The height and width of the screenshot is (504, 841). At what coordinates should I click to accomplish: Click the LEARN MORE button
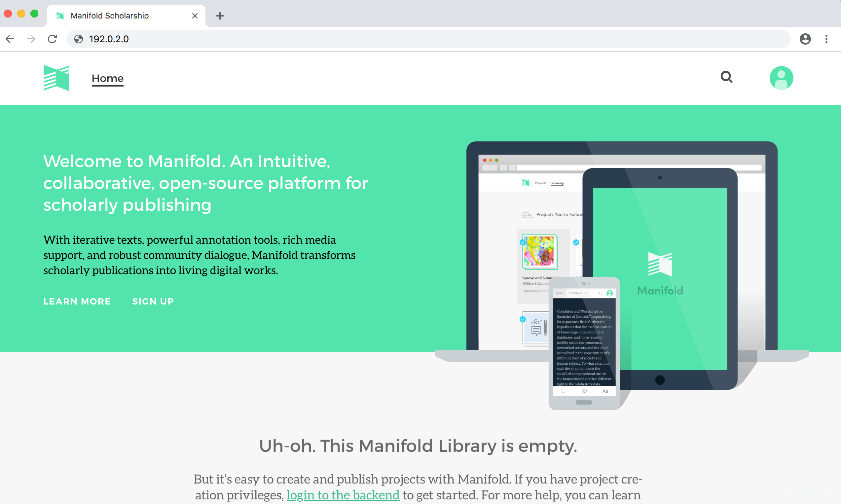(x=77, y=301)
